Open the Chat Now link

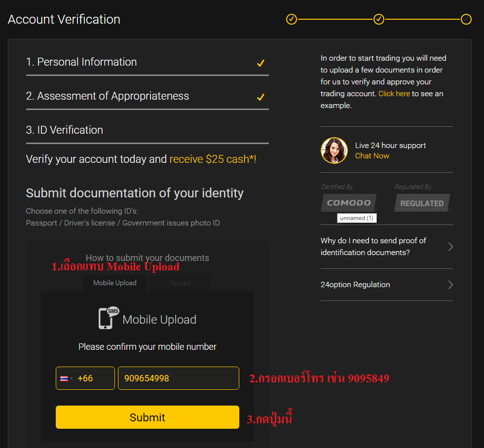(x=372, y=156)
